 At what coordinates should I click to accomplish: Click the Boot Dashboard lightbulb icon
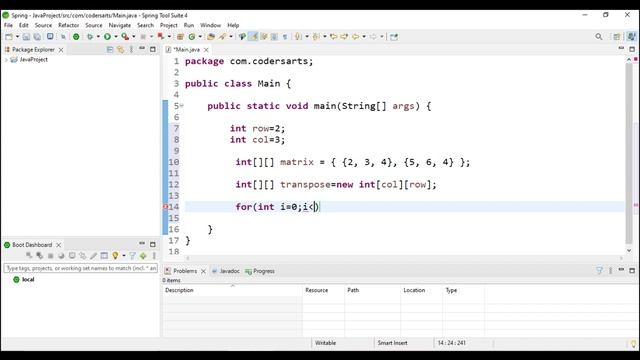tap(115, 256)
